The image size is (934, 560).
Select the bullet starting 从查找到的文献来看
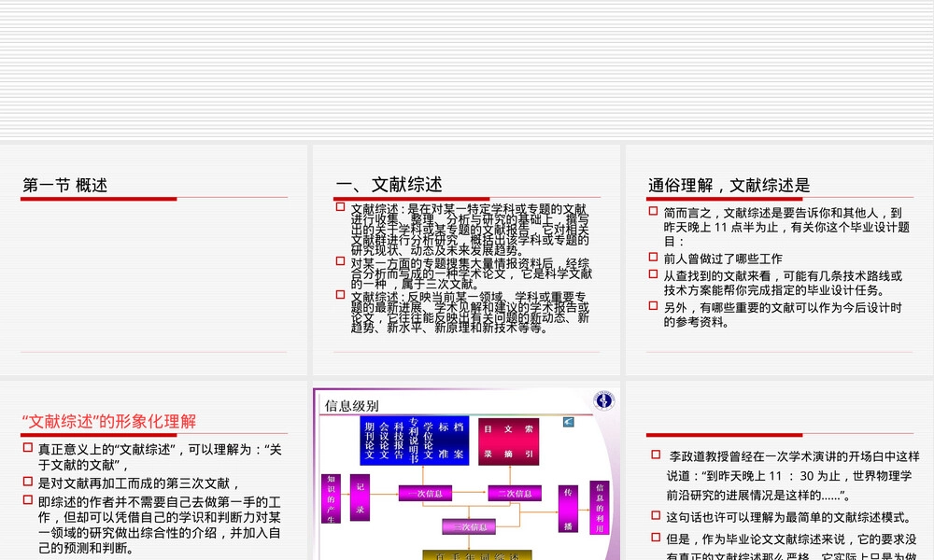(x=784, y=283)
